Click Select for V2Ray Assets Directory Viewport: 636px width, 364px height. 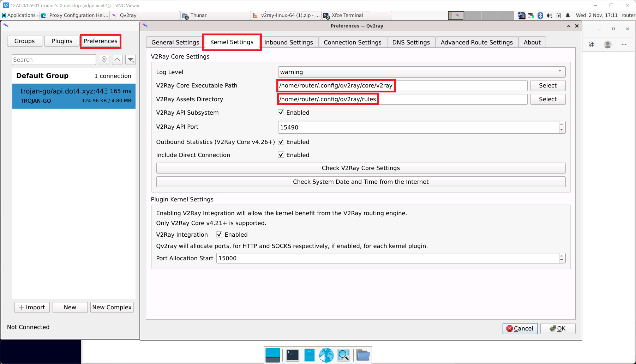[548, 99]
